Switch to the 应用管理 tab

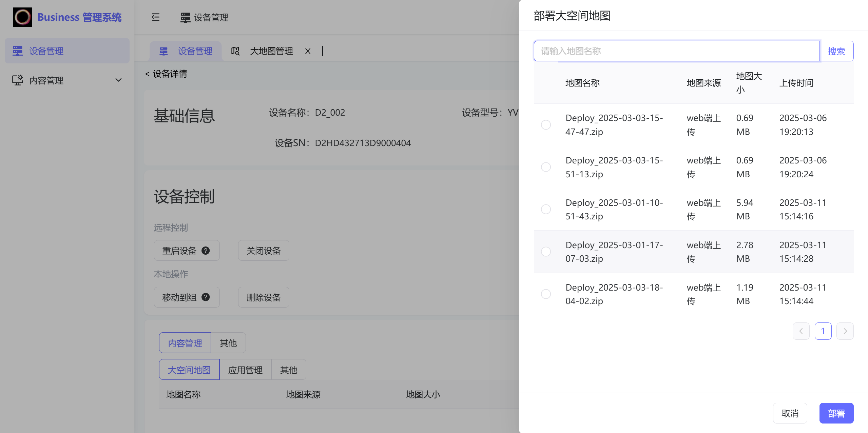[x=245, y=370]
